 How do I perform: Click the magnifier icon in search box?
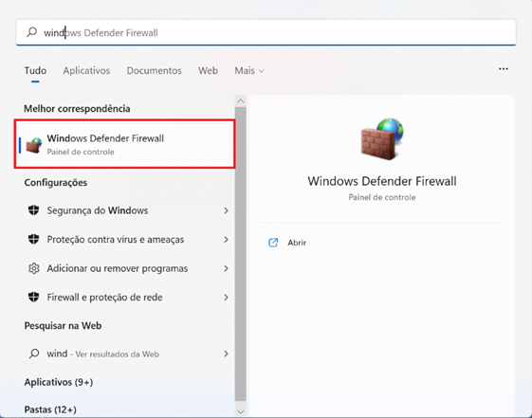(x=31, y=32)
